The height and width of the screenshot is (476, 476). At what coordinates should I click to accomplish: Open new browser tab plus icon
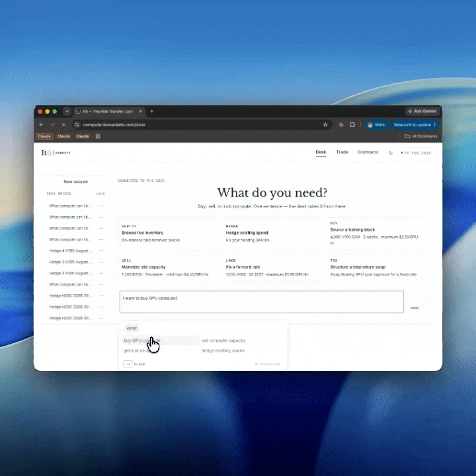(x=151, y=112)
